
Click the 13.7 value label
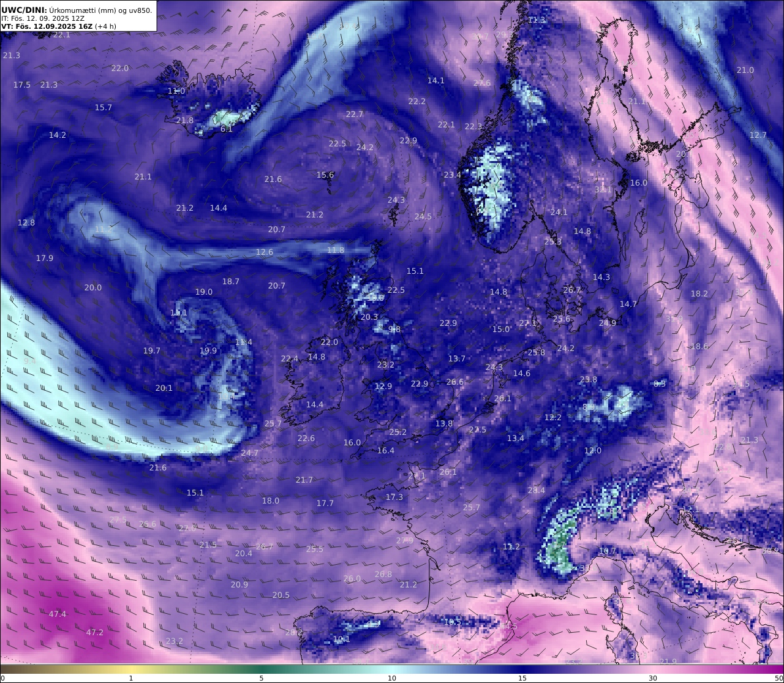pyautogui.click(x=457, y=358)
